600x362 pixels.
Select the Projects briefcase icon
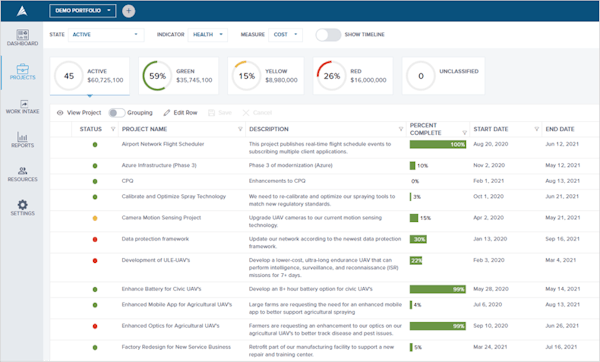(x=22, y=69)
